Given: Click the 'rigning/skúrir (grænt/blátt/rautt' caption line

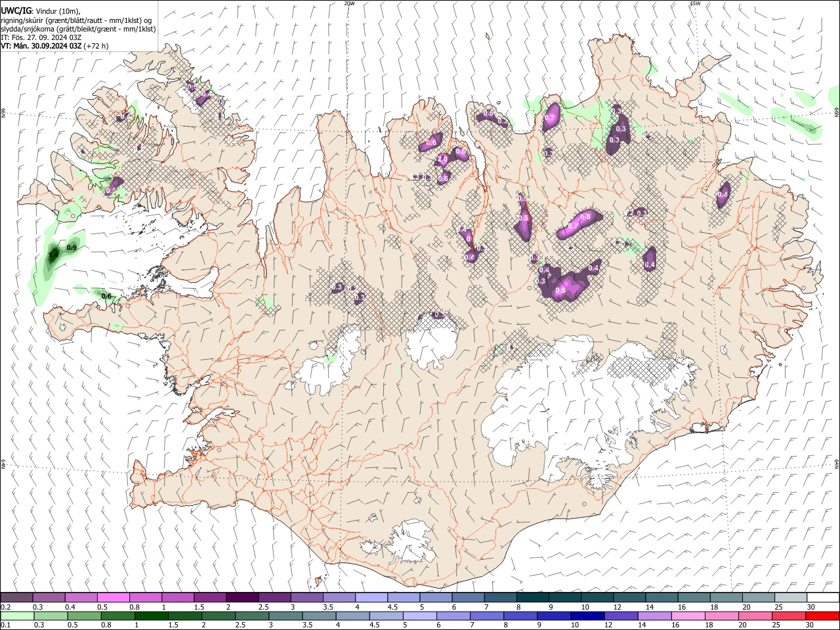Looking at the screenshot, I should (75, 20).
